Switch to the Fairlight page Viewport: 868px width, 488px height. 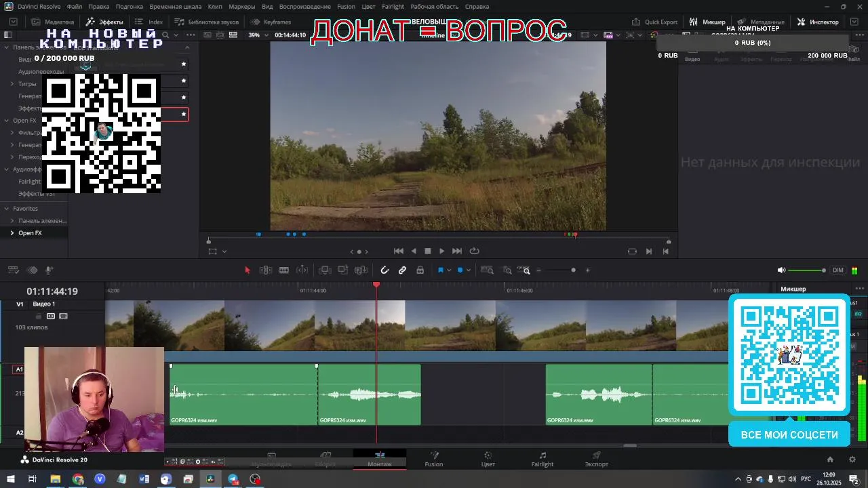pos(542,459)
